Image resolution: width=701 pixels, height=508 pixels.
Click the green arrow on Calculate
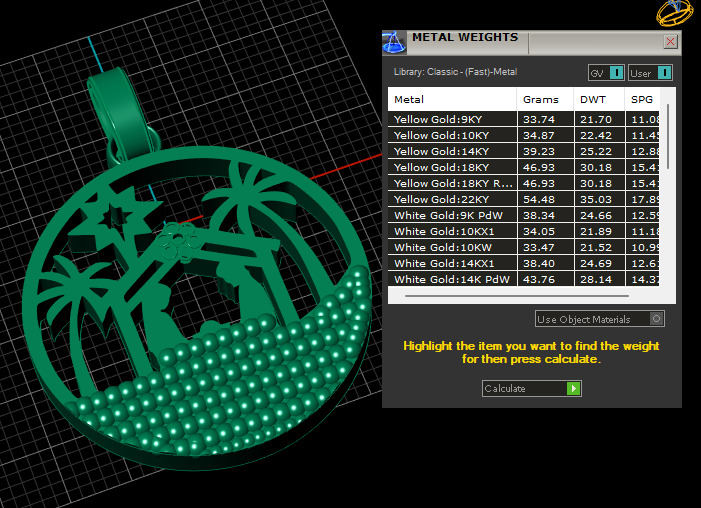click(573, 388)
